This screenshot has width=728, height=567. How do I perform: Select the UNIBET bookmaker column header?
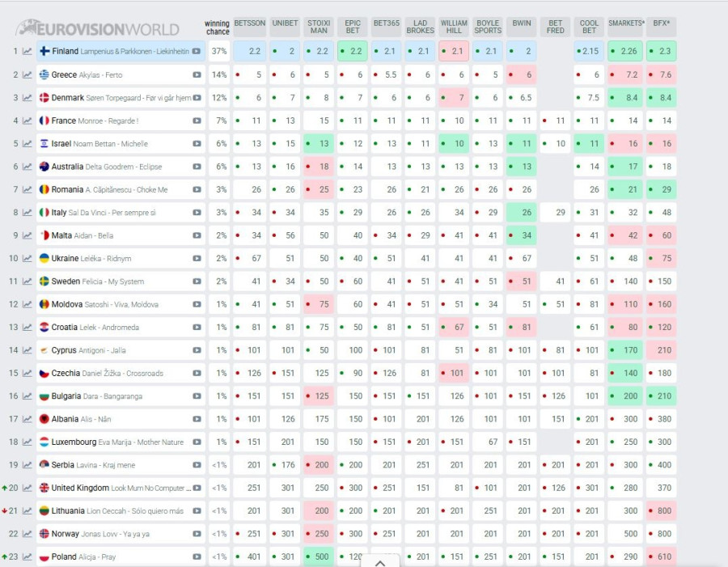pyautogui.click(x=285, y=27)
